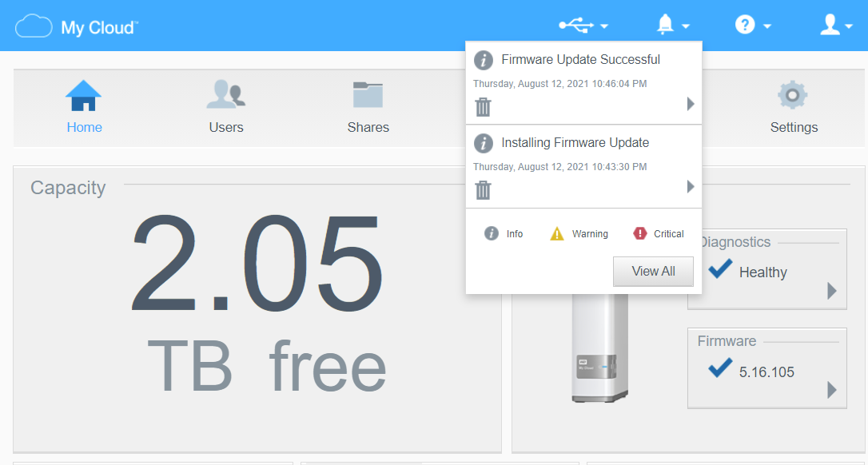
Task: Click the My Cloud device image
Action: click(x=600, y=348)
